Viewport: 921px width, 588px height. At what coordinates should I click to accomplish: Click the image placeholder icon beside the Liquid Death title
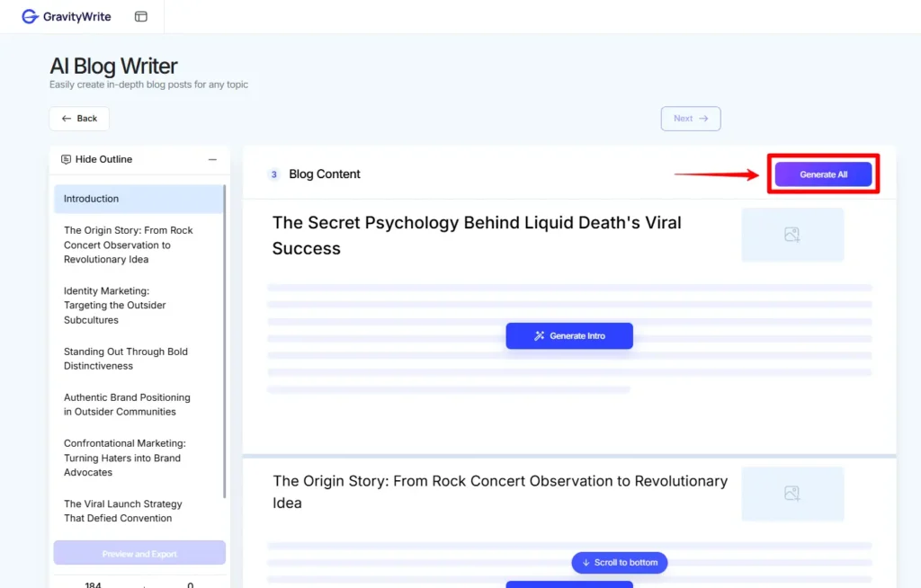(x=792, y=234)
